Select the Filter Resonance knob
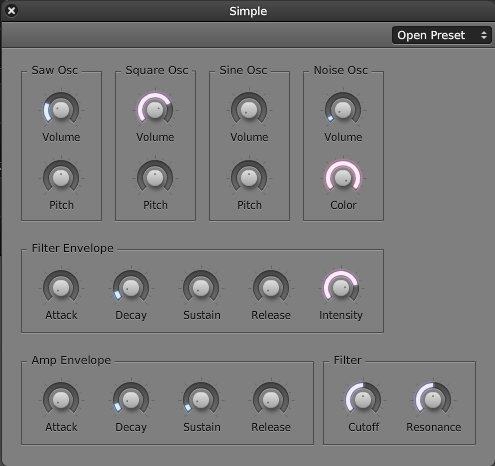Viewport: 495px width, 466px height. (x=433, y=400)
